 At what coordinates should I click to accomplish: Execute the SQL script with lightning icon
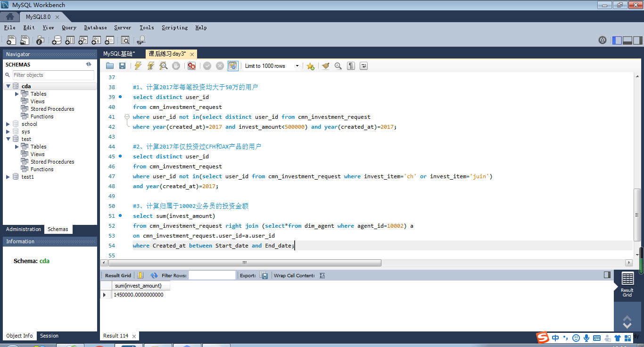pos(138,66)
